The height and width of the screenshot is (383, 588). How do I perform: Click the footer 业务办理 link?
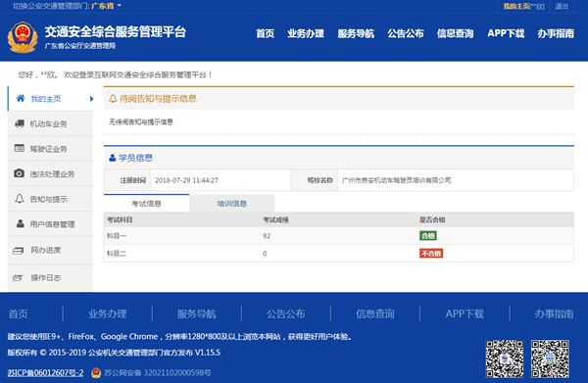(x=107, y=313)
